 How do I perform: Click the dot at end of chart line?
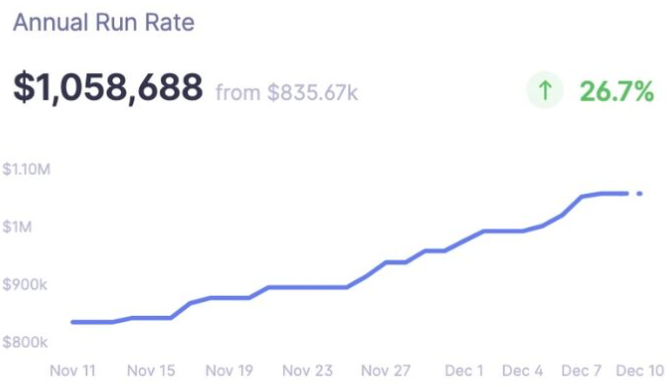click(x=639, y=194)
